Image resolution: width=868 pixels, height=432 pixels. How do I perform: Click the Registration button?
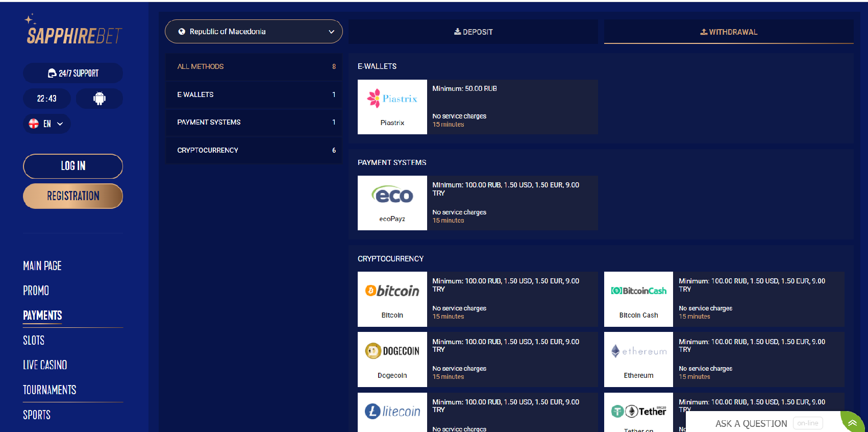click(73, 196)
